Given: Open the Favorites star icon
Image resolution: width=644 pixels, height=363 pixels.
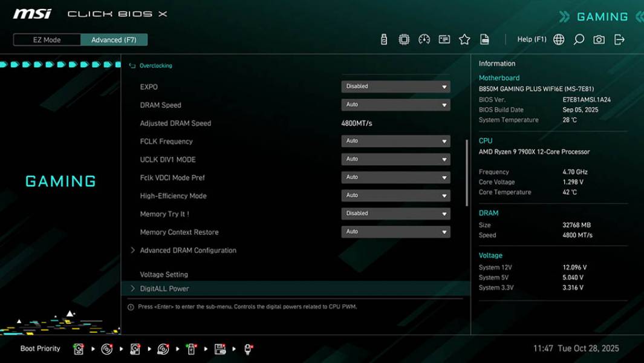Looking at the screenshot, I should (x=464, y=39).
